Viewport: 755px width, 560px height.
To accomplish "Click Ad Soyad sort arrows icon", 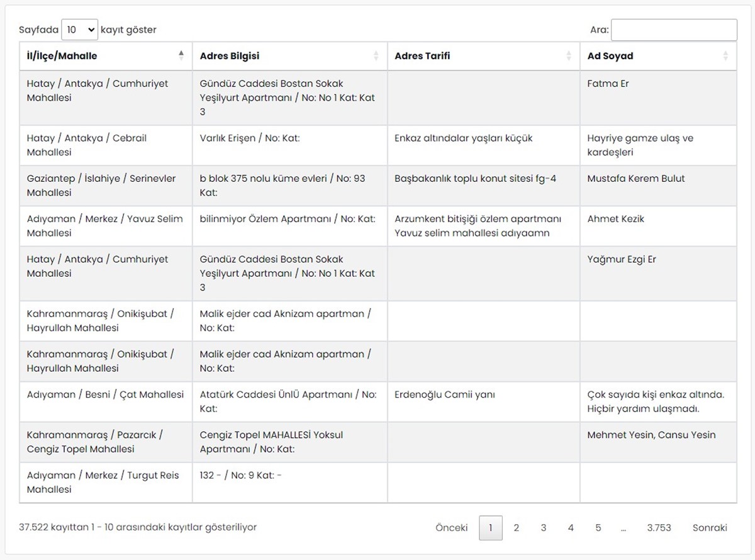I will point(725,55).
